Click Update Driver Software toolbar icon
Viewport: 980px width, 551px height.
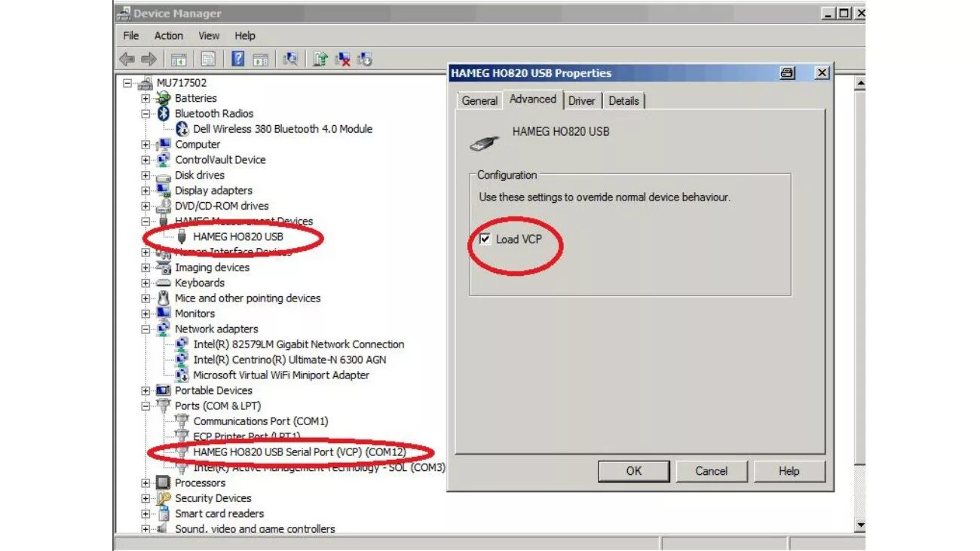pos(320,60)
